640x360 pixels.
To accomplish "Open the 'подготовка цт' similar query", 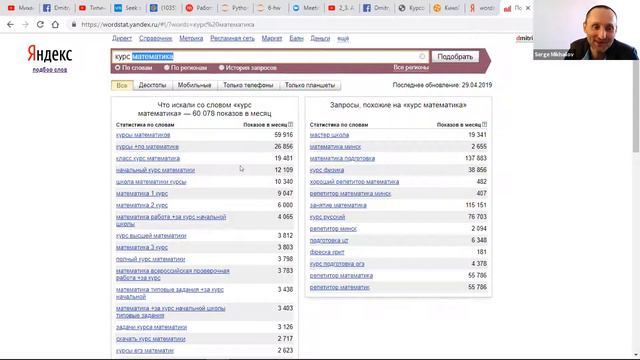I will (x=329, y=240).
